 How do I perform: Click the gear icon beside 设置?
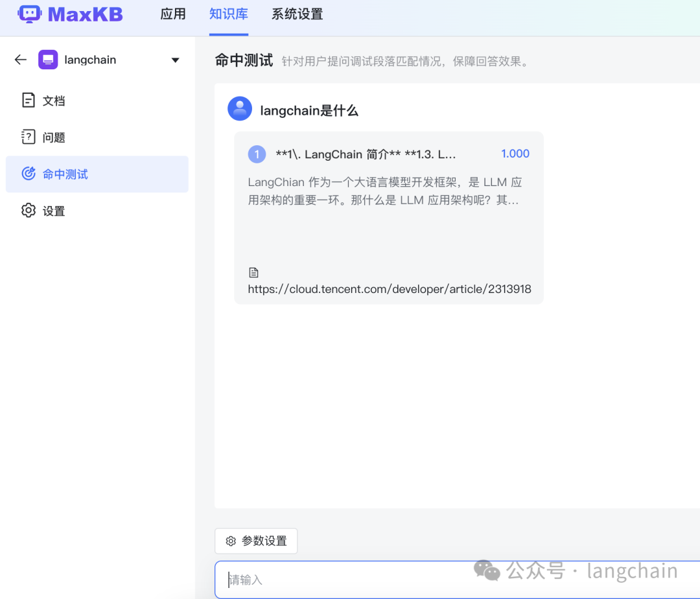29,210
